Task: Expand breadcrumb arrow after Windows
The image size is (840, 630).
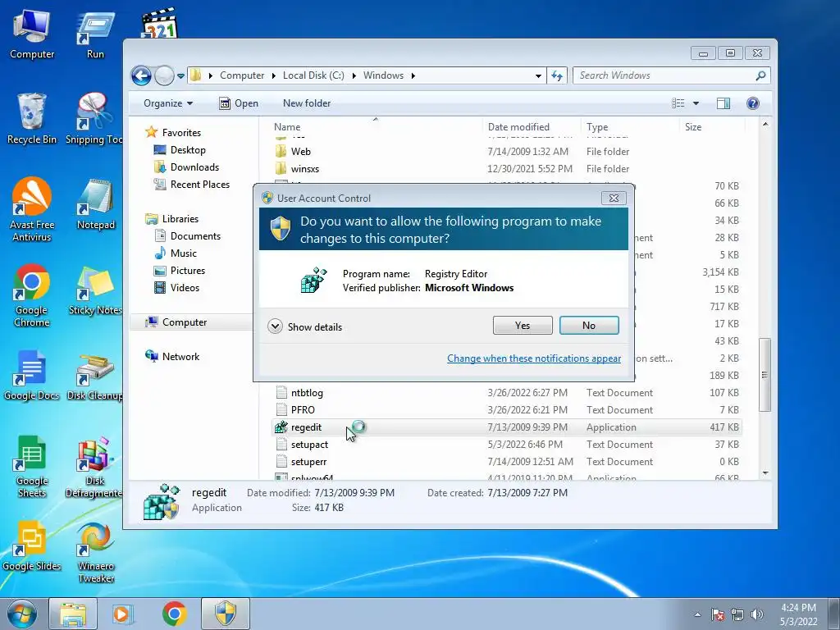Action: click(x=413, y=75)
